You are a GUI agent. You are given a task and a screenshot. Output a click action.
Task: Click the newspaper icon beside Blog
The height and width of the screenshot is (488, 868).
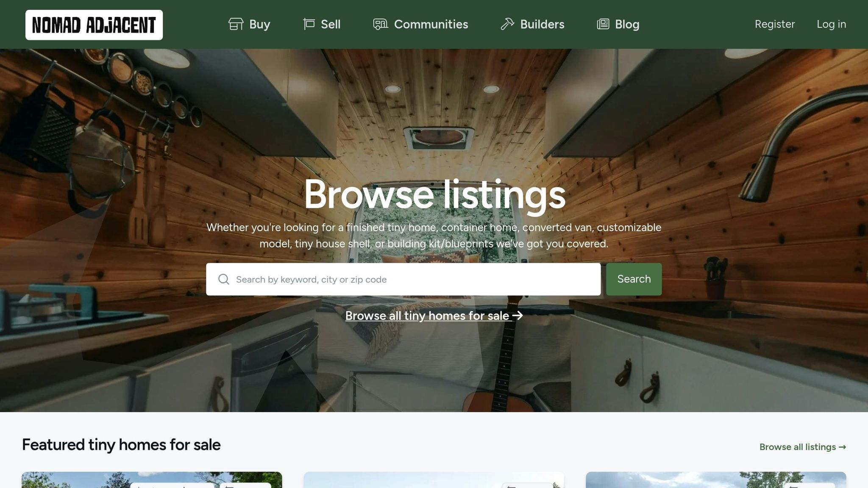603,24
